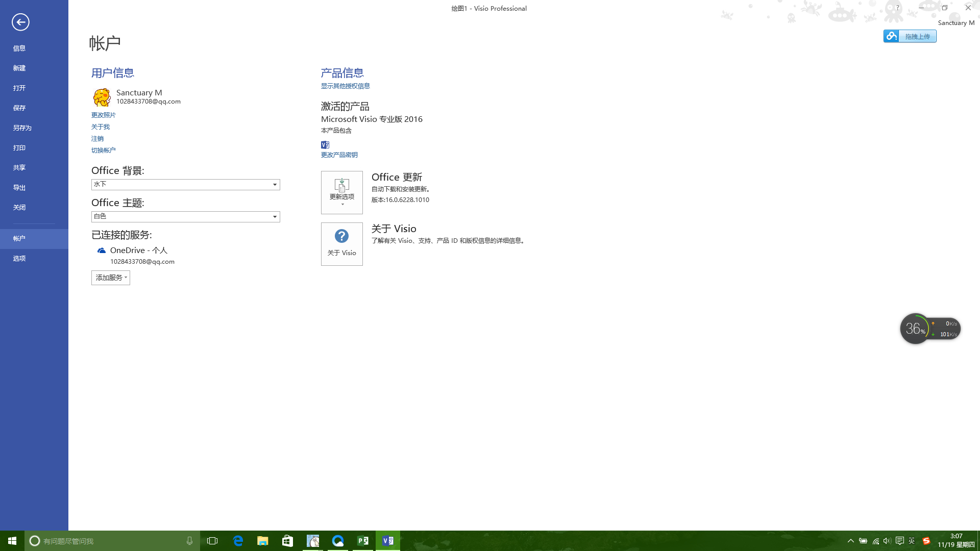The image size is (980, 551).
Task: Open the Wi-Fi network tray icon
Action: pos(876,541)
